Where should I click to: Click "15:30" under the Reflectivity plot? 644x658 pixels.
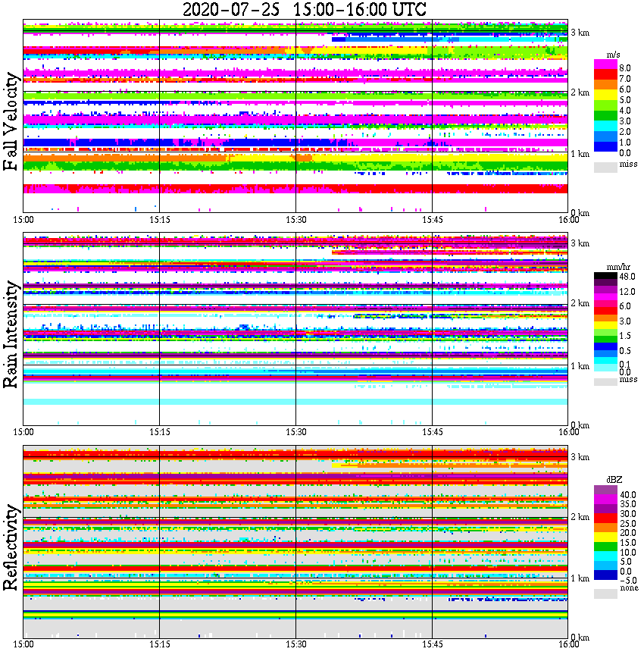(x=296, y=644)
